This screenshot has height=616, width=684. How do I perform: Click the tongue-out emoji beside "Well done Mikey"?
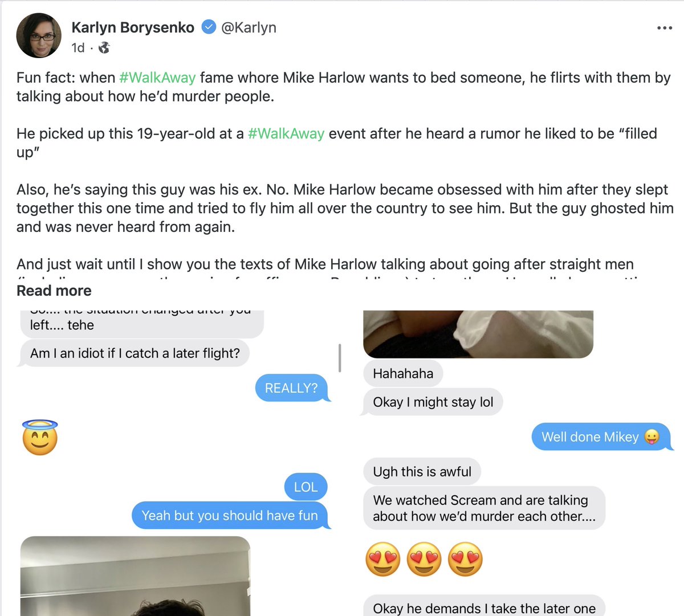click(652, 437)
